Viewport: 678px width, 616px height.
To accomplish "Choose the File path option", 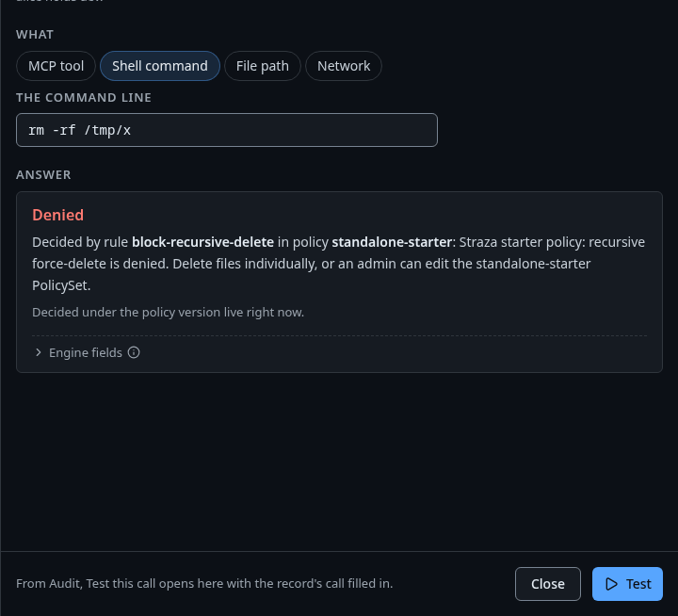I will coord(263,66).
